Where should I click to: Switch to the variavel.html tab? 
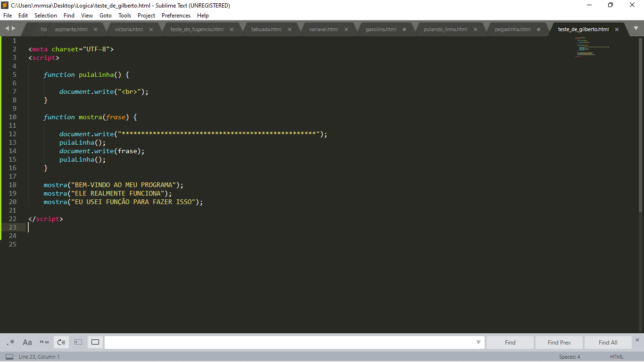tap(323, 29)
